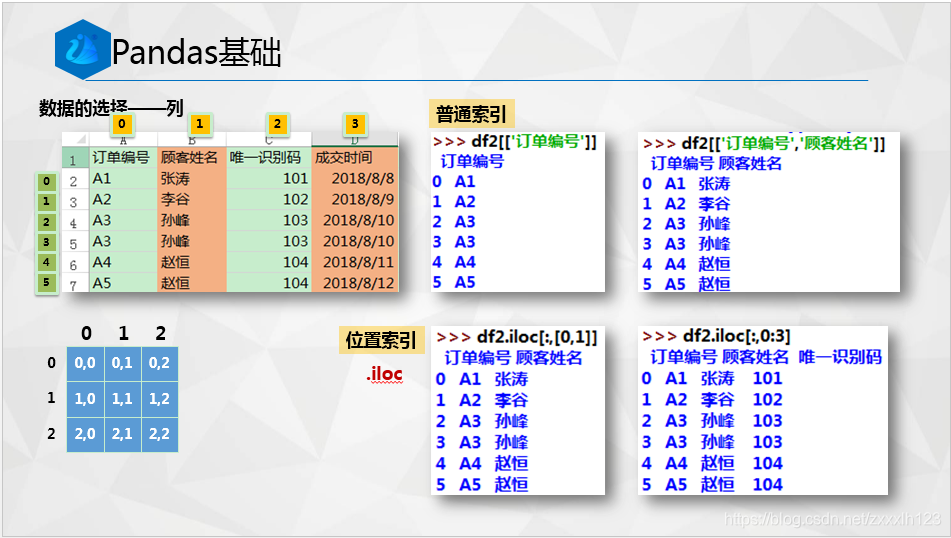
Task: Click row 5 A5 in the df2[['订单编号']] output
Action: 454,283
